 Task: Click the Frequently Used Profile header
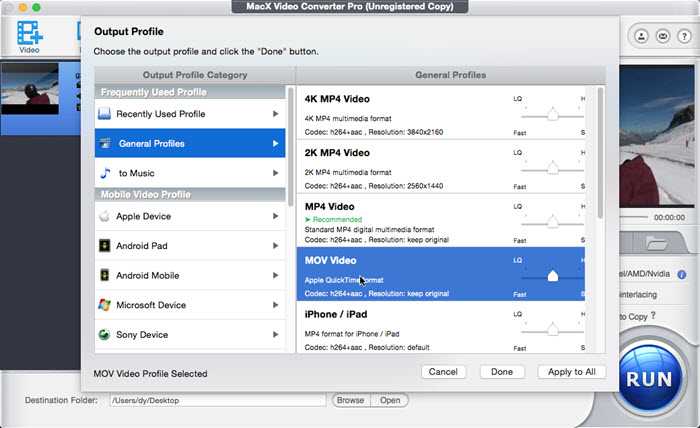click(x=190, y=92)
